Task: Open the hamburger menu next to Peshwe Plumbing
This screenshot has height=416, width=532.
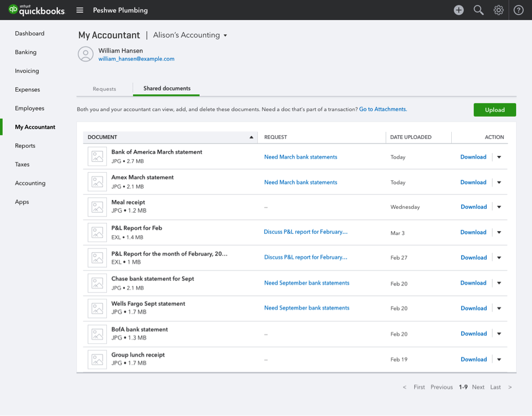Action: [80, 10]
